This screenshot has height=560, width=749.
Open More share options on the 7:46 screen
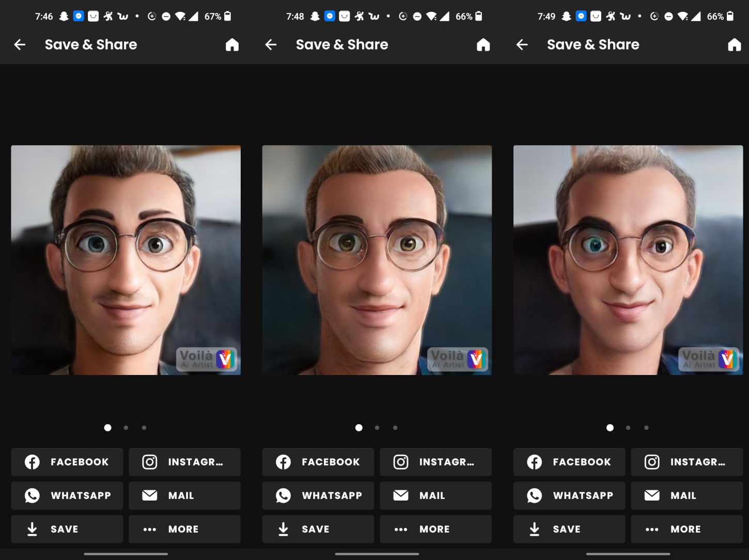pyautogui.click(x=184, y=529)
